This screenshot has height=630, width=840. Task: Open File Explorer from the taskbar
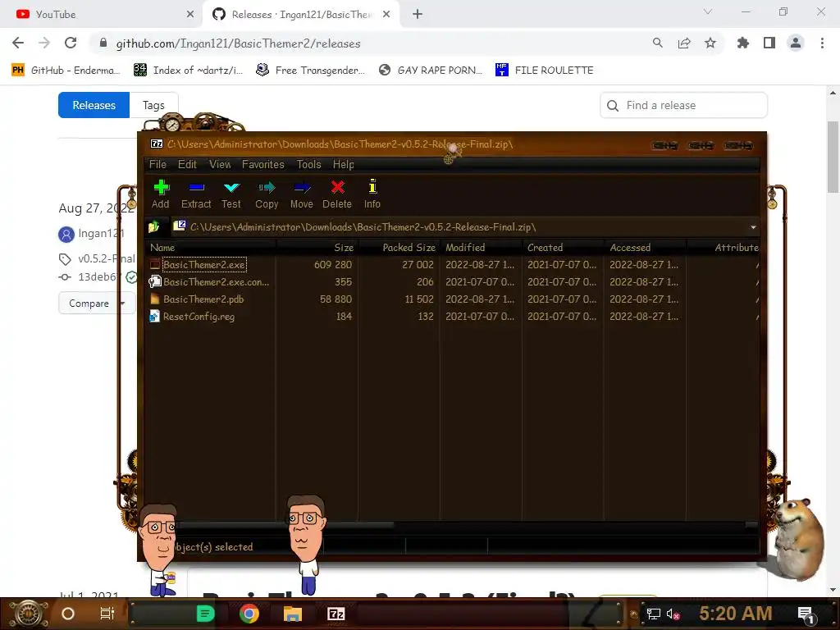(x=293, y=614)
